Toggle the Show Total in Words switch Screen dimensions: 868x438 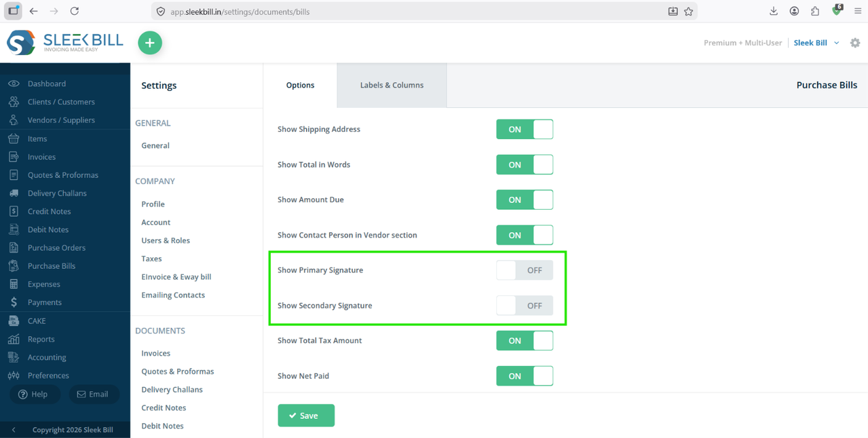click(525, 164)
